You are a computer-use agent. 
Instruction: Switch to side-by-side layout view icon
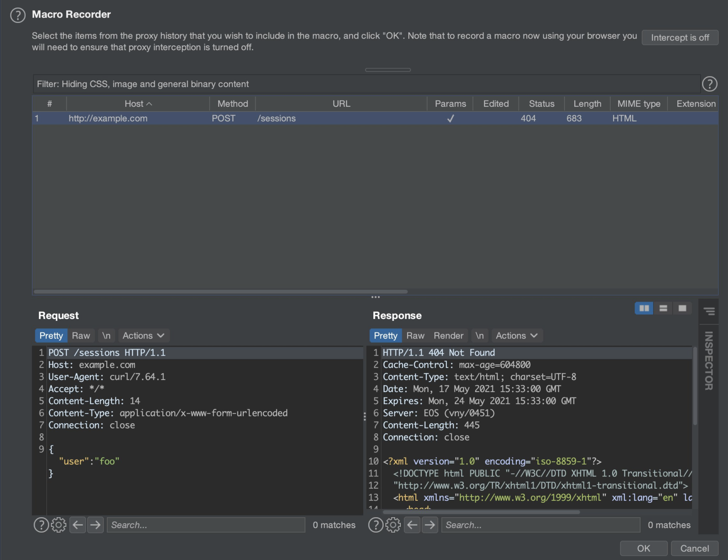click(x=644, y=308)
